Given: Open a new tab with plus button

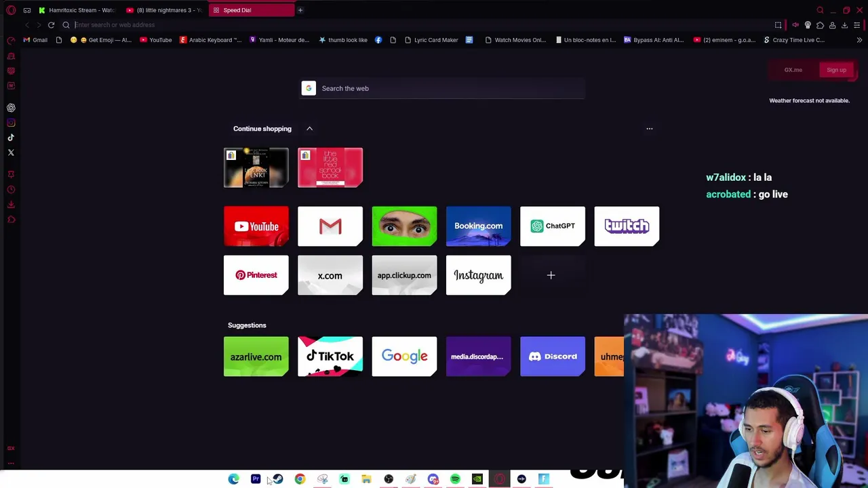Looking at the screenshot, I should click(x=300, y=10).
